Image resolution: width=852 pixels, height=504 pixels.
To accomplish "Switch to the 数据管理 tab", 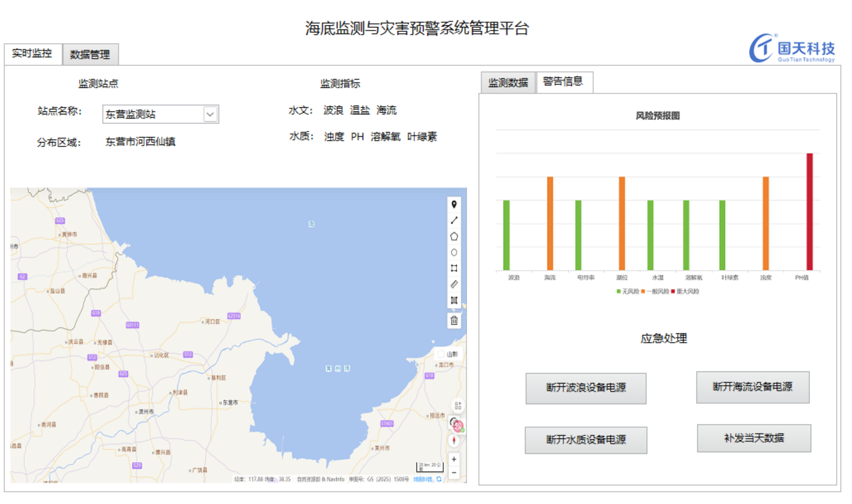I will 90,55.
